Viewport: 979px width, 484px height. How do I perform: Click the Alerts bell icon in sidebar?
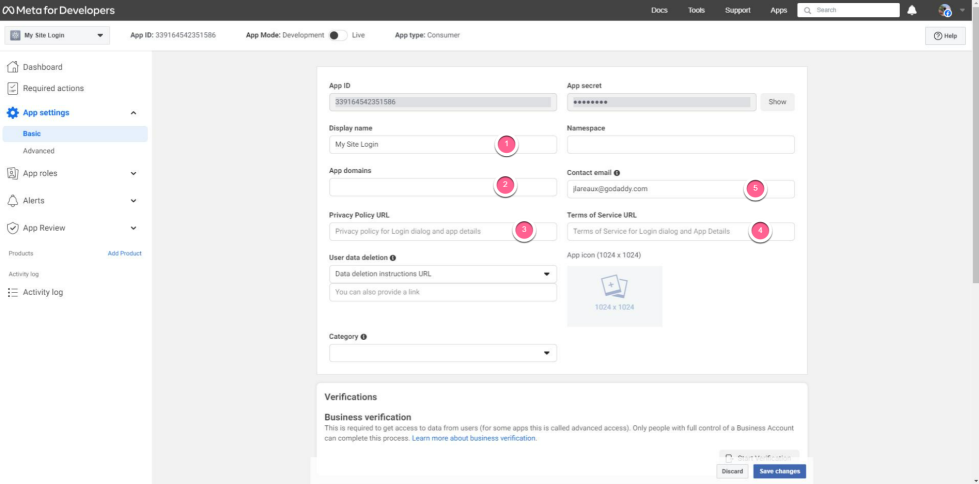tap(12, 200)
